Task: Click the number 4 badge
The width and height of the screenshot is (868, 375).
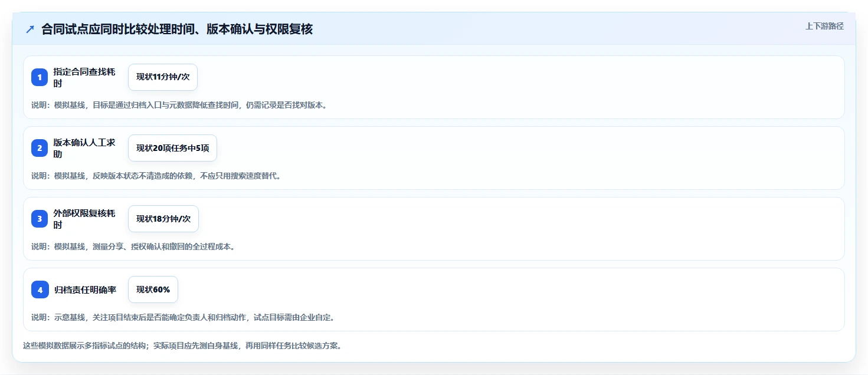Action: tap(40, 290)
